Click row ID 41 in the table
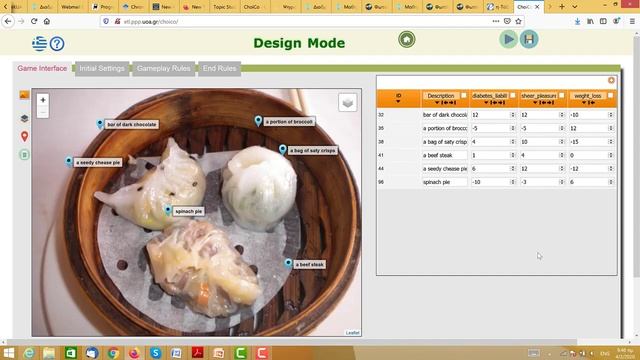640x360 pixels. [381, 156]
